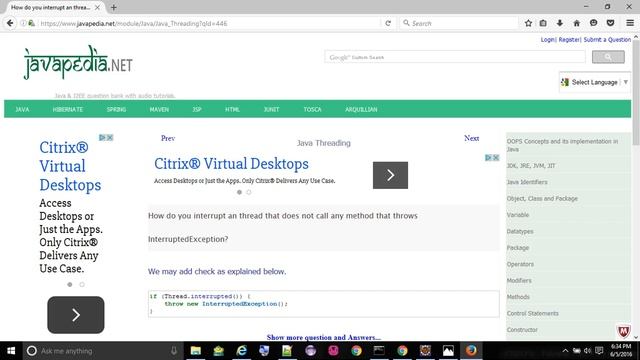This screenshot has width=640, height=360.
Task: Go to the Firefox home icon
Action: coord(576,23)
